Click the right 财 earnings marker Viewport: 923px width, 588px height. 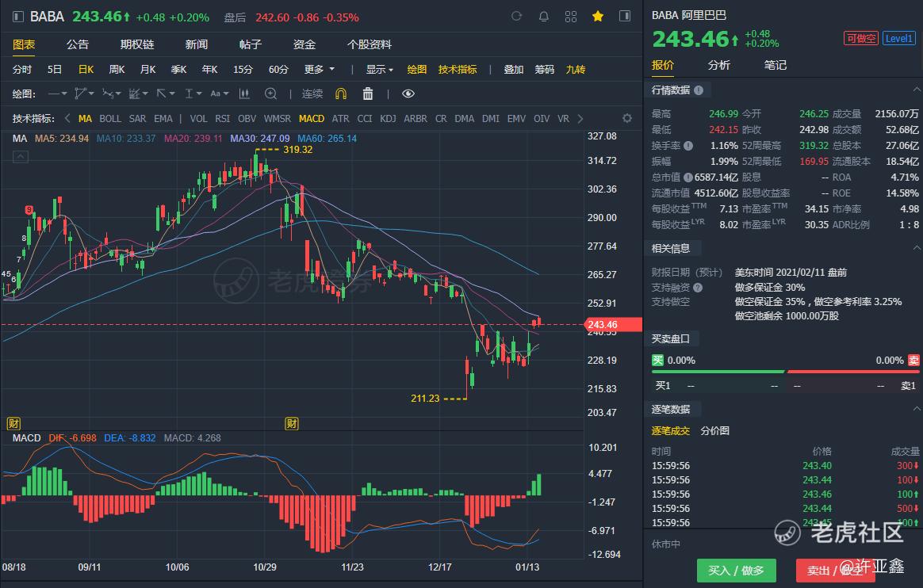click(x=291, y=423)
